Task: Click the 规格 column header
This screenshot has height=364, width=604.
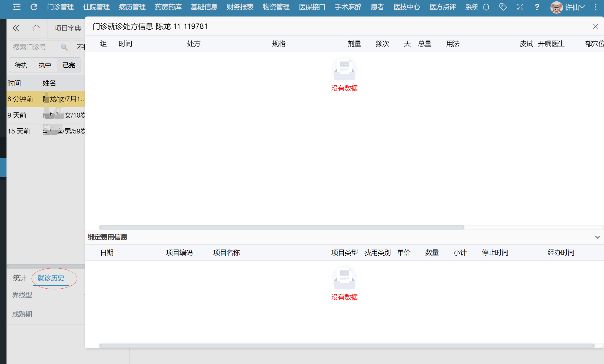Action: (279, 44)
